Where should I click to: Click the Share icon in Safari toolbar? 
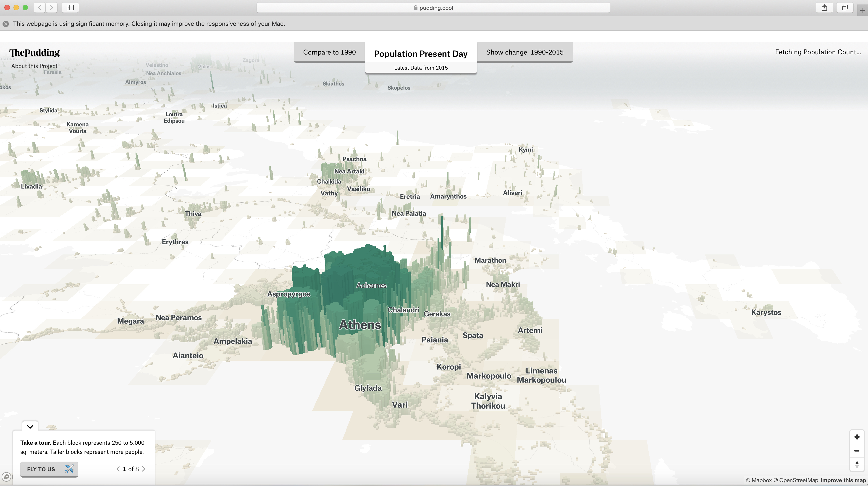[x=825, y=7]
